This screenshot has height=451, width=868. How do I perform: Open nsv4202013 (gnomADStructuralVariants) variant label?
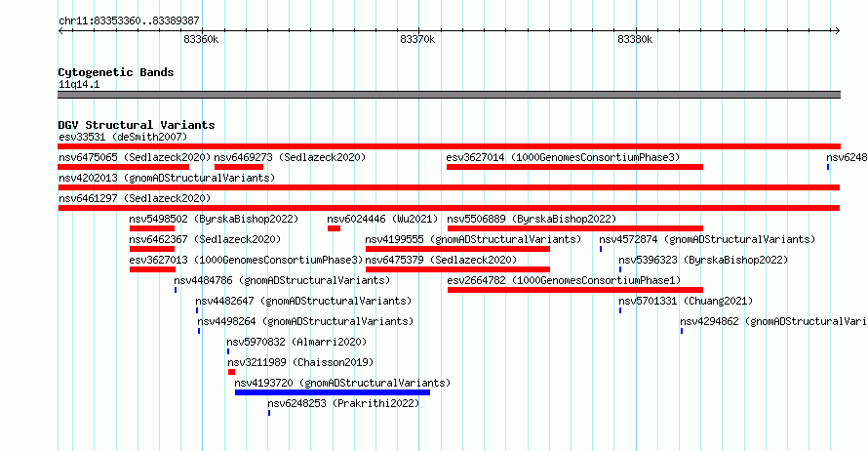[x=167, y=178]
